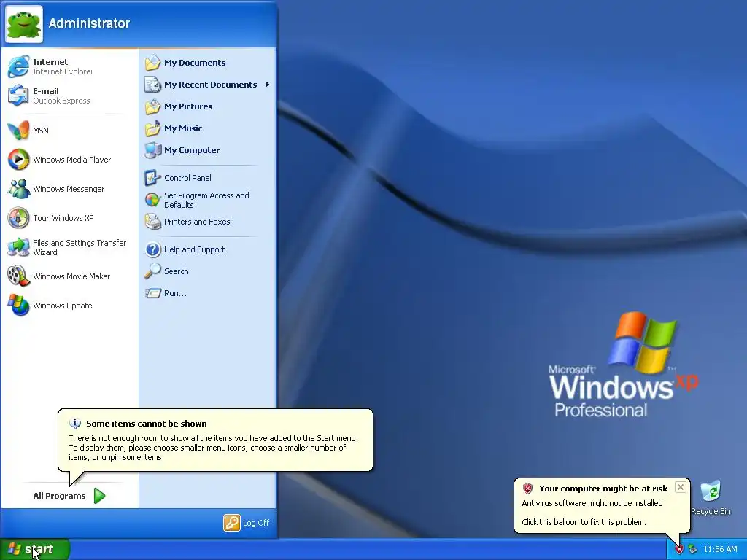Click the Log Off button

pyautogui.click(x=247, y=523)
